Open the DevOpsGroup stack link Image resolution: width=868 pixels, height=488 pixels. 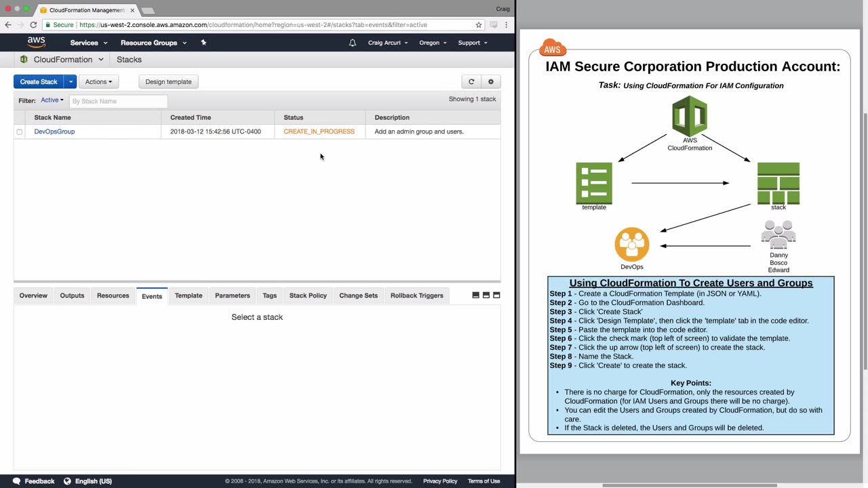[54, 131]
